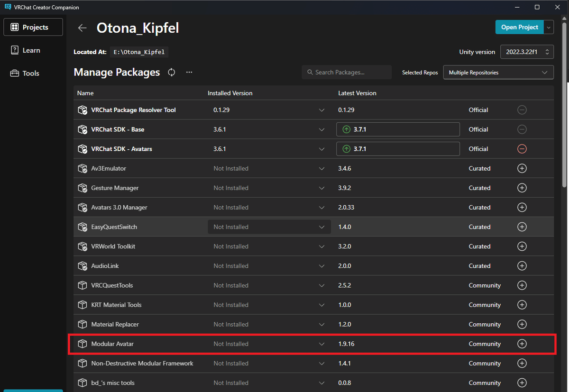Screen dimensions: 569x392
Task: Click the Search Packages field
Action: 347,73
